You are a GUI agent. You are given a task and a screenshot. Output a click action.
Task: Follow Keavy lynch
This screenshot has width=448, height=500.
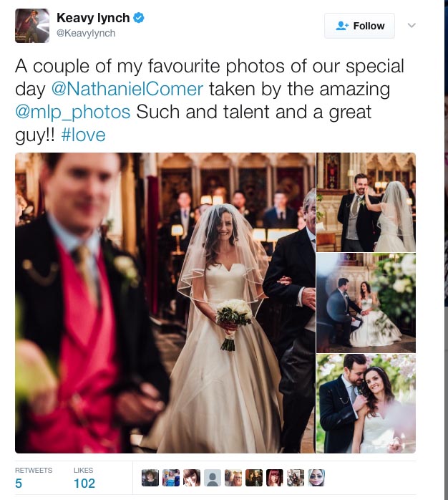click(359, 26)
